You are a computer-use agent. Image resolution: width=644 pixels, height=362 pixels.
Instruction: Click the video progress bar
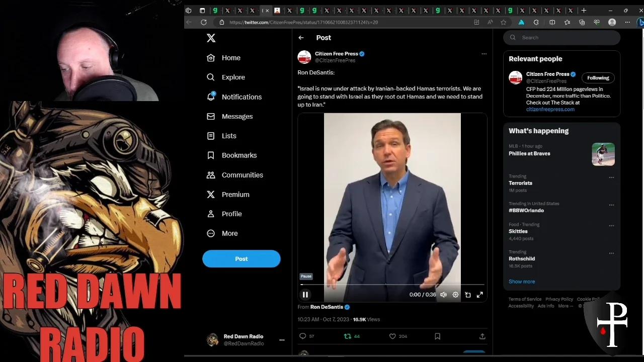(x=392, y=285)
